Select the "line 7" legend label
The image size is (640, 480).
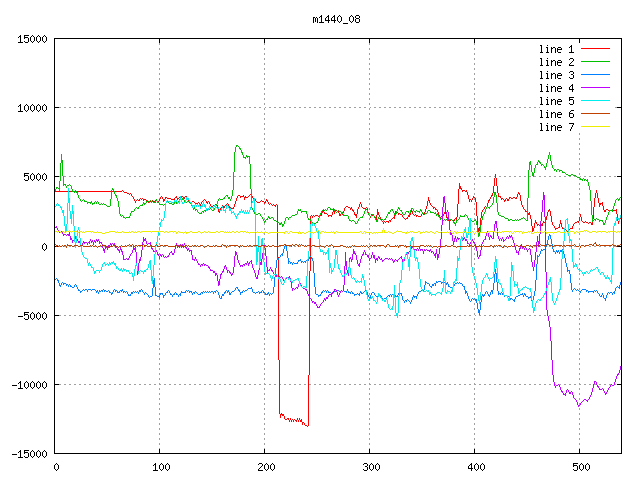click(556, 127)
